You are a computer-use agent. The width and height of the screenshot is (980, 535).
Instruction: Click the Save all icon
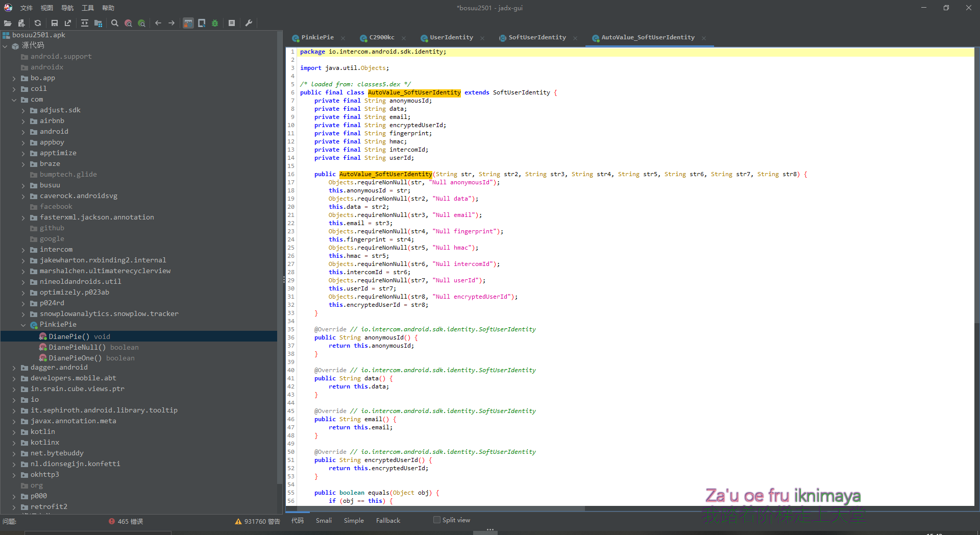point(55,23)
